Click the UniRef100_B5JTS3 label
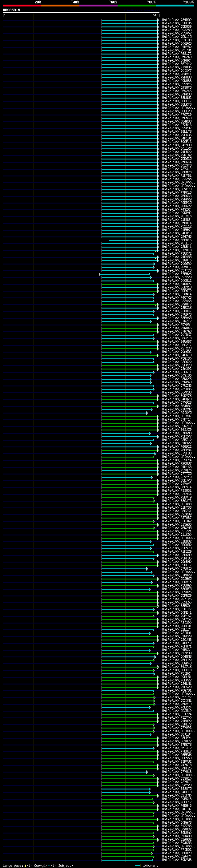The image size is (197, 868). click(x=176, y=271)
